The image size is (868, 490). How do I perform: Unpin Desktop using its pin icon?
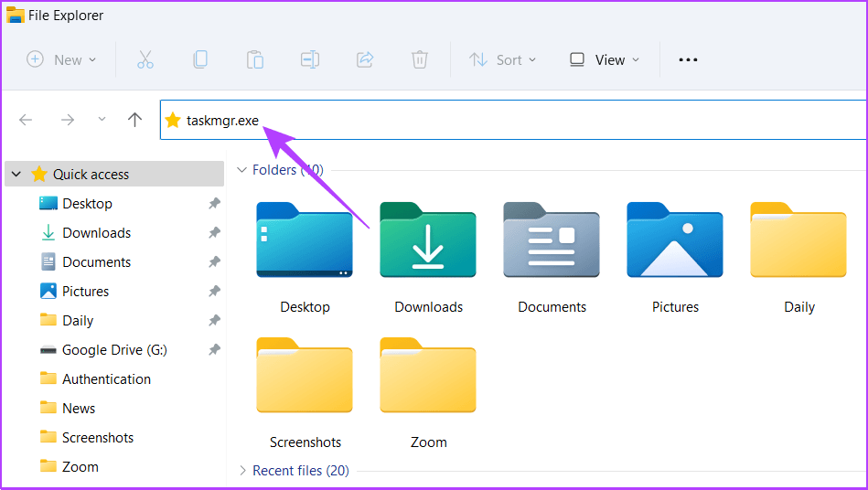coord(214,204)
